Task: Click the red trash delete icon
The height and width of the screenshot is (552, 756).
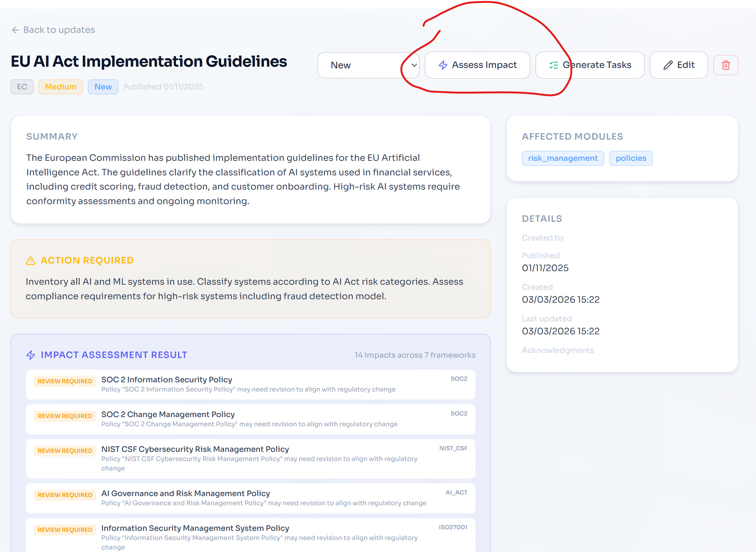Action: click(x=726, y=65)
